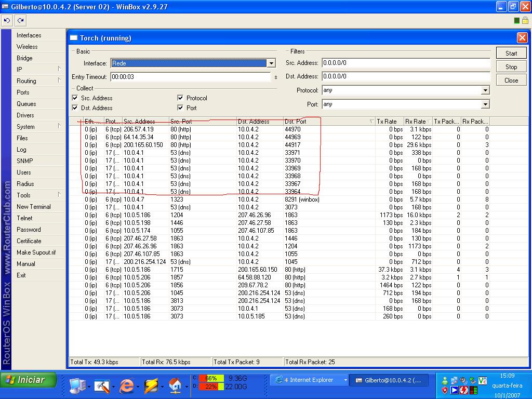Launch the house quick launch icon
The width and height of the screenshot is (532, 399).
pos(175,386)
